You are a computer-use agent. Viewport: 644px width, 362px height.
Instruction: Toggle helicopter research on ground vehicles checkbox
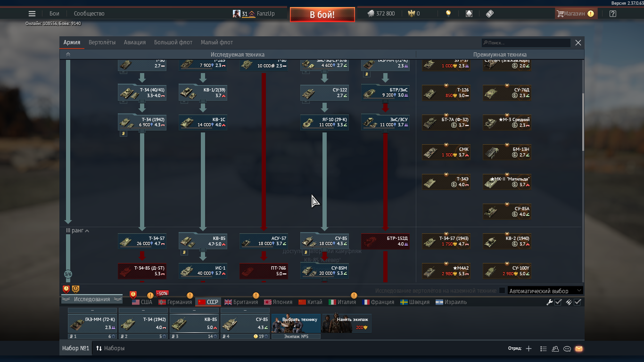tap(502, 291)
